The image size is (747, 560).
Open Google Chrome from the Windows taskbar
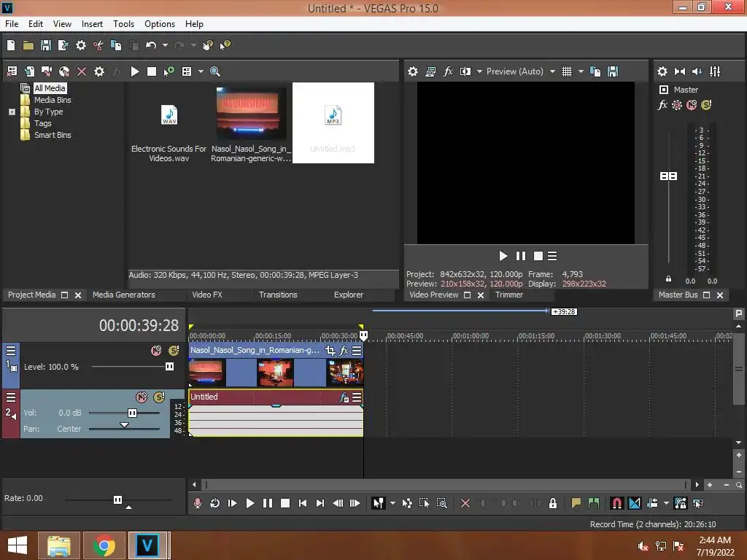click(104, 545)
